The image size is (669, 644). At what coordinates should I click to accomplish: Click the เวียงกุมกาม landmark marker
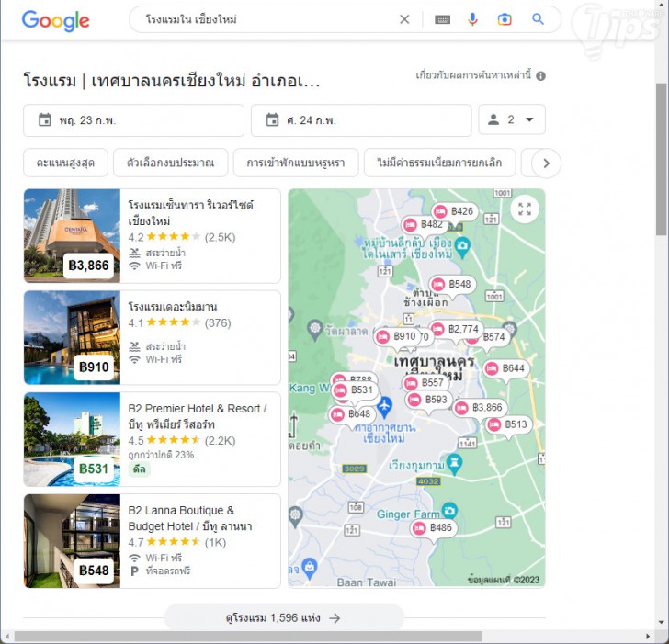pos(454,463)
